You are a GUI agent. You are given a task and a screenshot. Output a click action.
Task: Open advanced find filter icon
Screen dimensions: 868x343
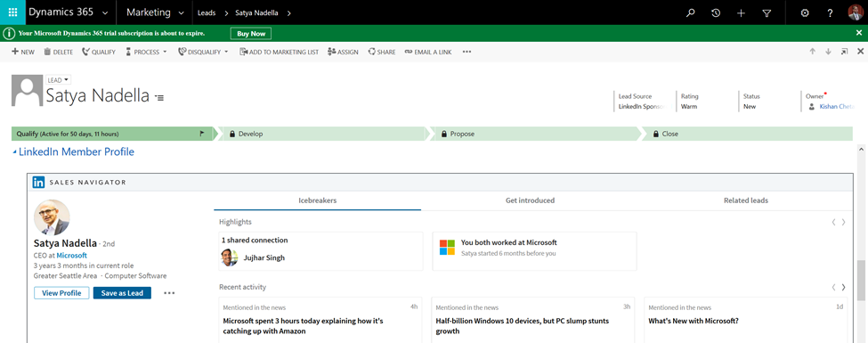pyautogui.click(x=767, y=12)
